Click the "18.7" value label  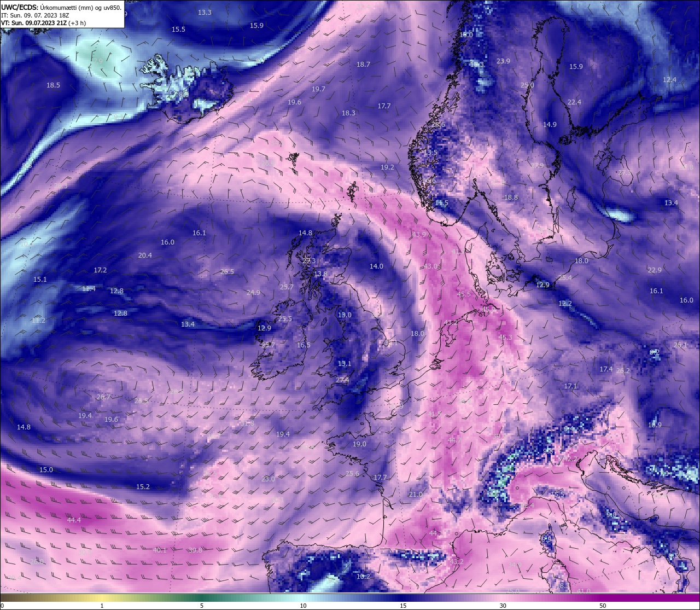pyautogui.click(x=363, y=64)
